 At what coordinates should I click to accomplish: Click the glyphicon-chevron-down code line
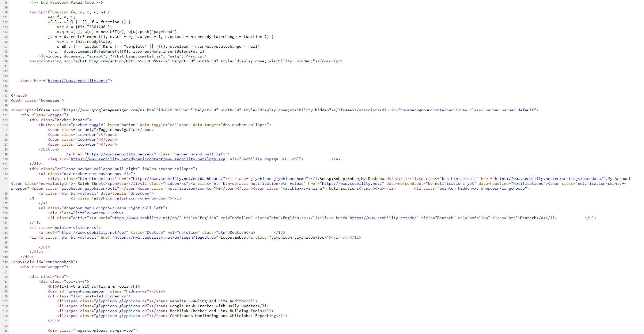(x=126, y=198)
